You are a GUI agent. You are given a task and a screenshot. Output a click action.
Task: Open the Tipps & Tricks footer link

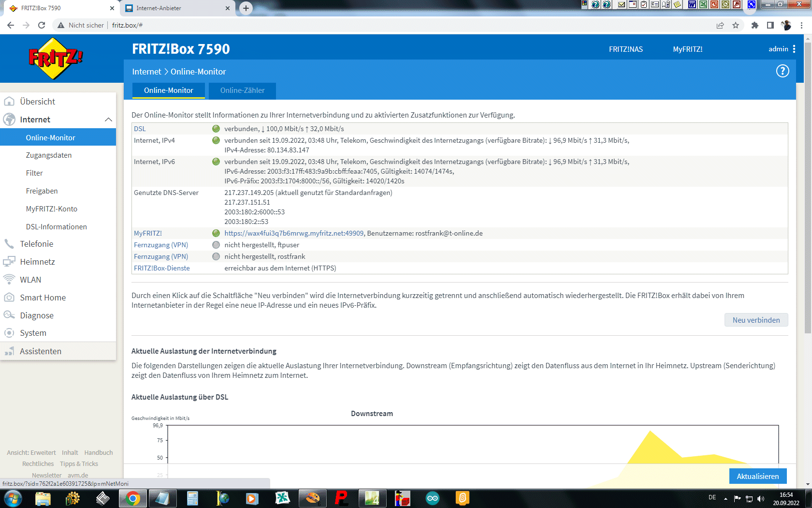click(79, 463)
